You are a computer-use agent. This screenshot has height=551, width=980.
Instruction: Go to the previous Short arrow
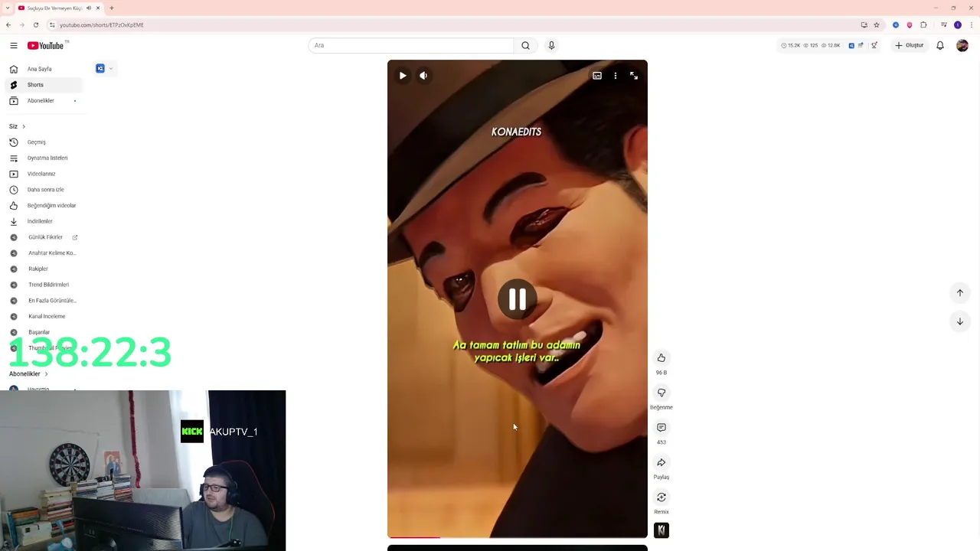(960, 292)
